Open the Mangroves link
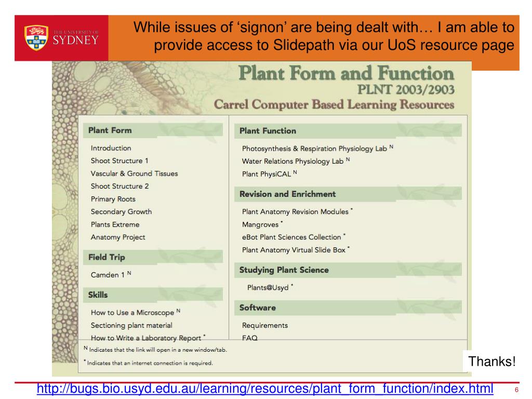Viewport: 532px width, 399px height. click(262, 224)
